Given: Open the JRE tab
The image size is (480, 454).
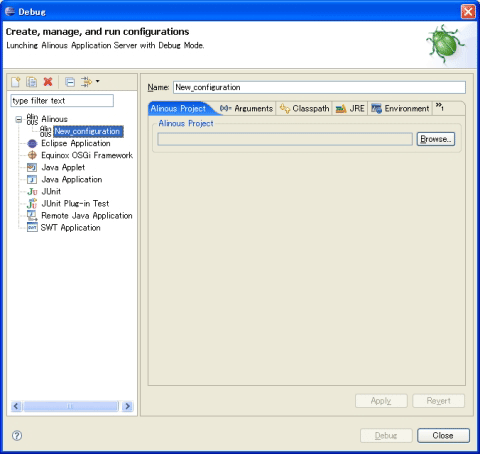Looking at the screenshot, I should coord(350,109).
